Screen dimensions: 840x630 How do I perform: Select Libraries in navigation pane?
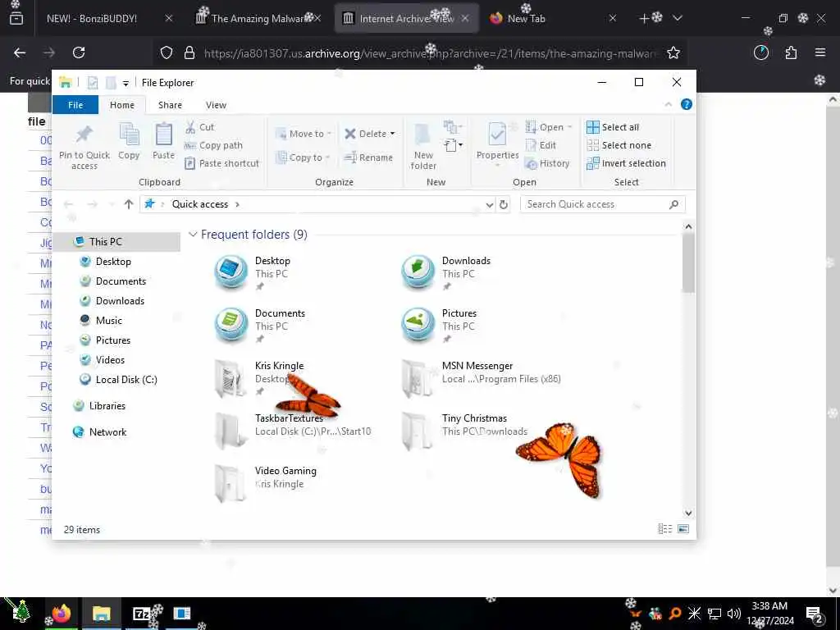(107, 405)
